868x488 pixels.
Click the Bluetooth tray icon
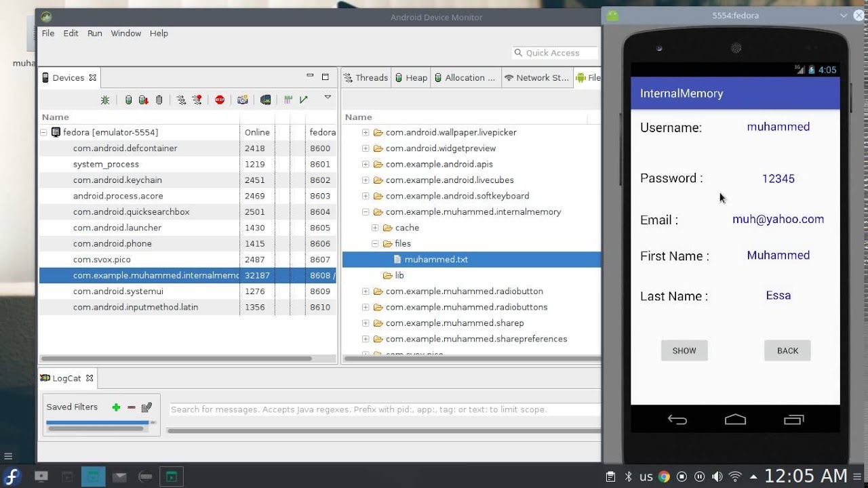point(629,476)
